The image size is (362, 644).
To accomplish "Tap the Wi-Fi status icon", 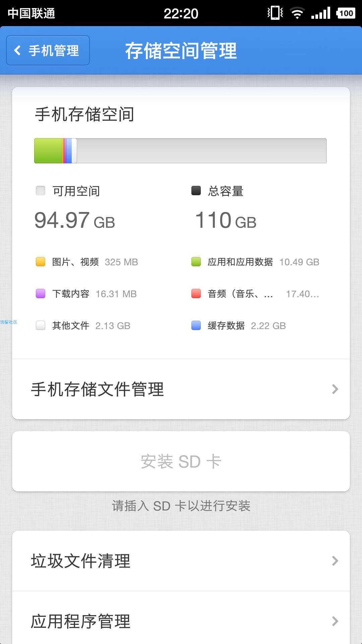I will point(297,13).
